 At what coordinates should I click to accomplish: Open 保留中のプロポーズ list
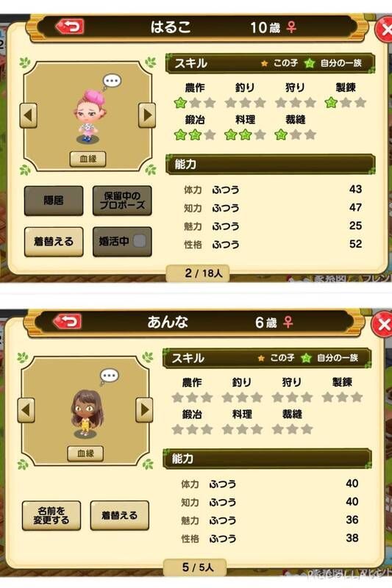click(122, 201)
